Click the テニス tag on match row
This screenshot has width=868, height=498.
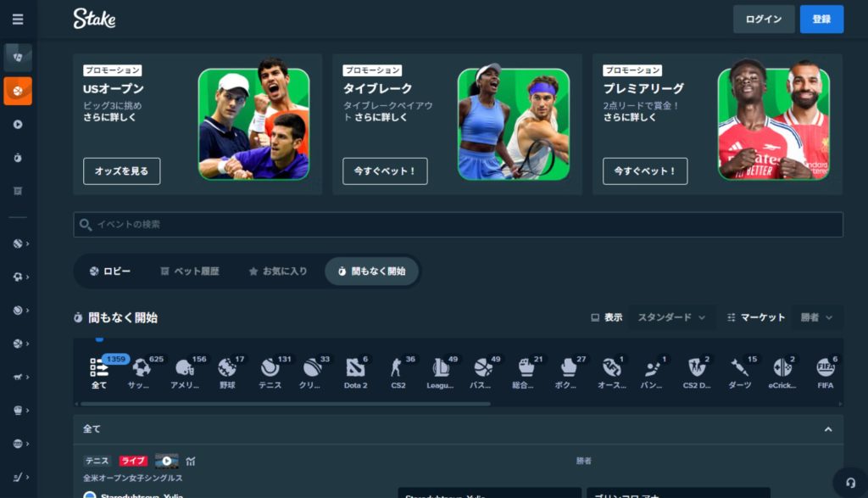click(x=97, y=461)
